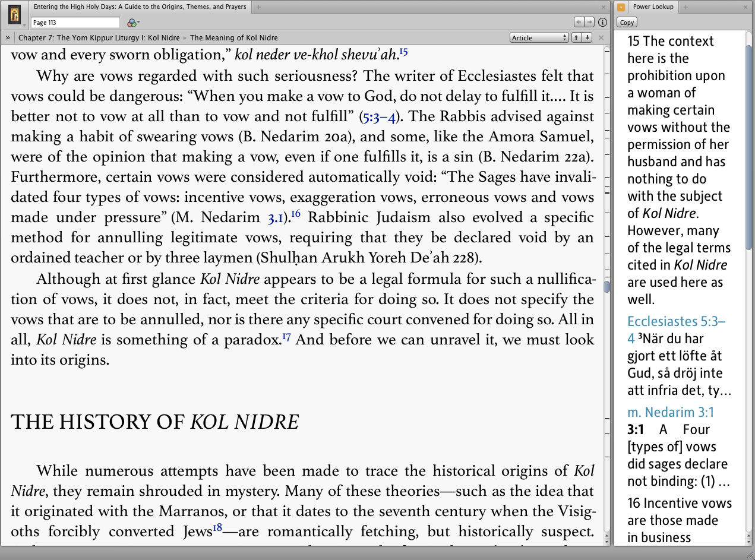755x560 pixels.
Task: Click the Copy button in Power Lookup
Action: pos(627,23)
